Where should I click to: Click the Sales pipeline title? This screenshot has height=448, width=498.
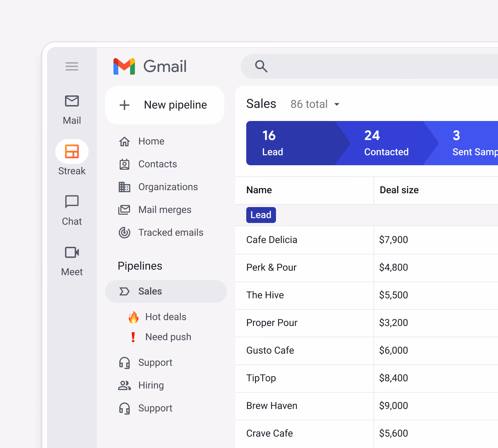[x=261, y=104]
